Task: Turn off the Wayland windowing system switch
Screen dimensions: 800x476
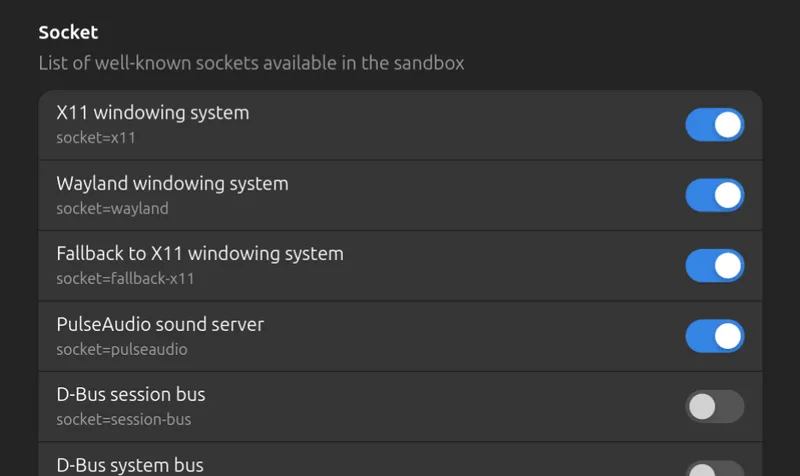Action: tap(714, 195)
